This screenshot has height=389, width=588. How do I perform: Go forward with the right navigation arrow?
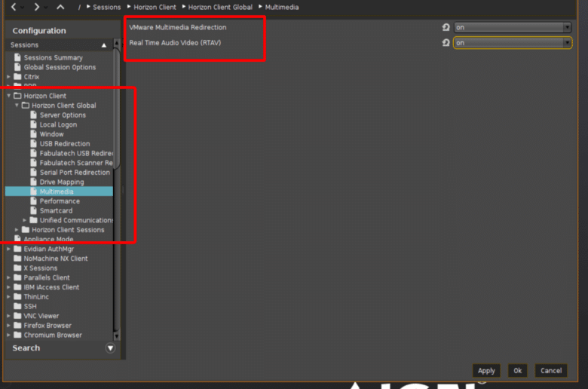[x=36, y=7]
